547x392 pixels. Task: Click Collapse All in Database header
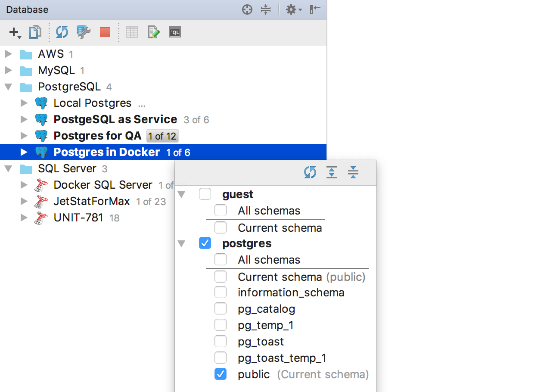(x=266, y=9)
